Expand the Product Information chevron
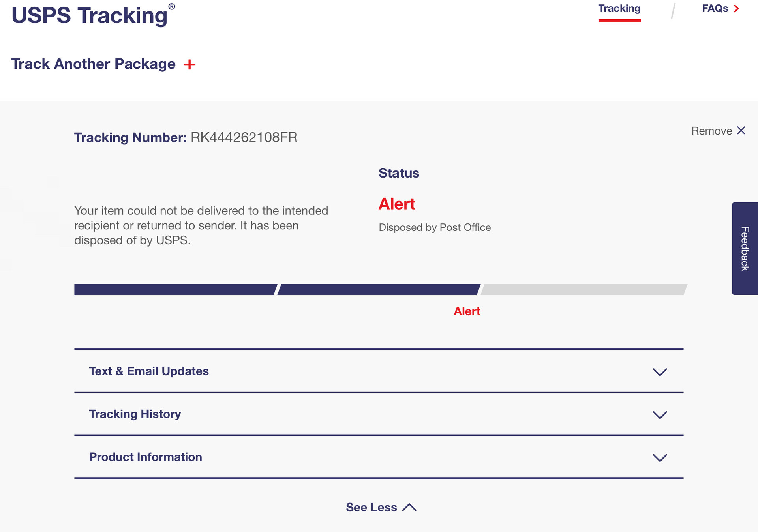This screenshot has height=532, width=758. [660, 457]
